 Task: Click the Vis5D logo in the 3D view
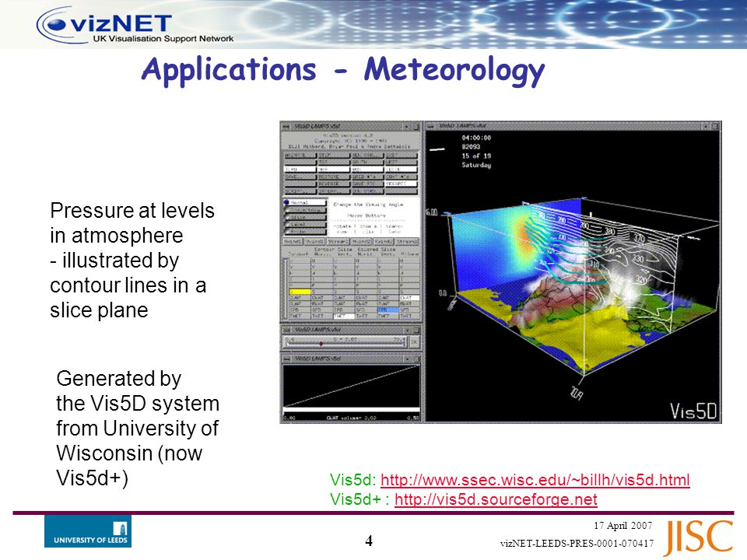click(693, 411)
